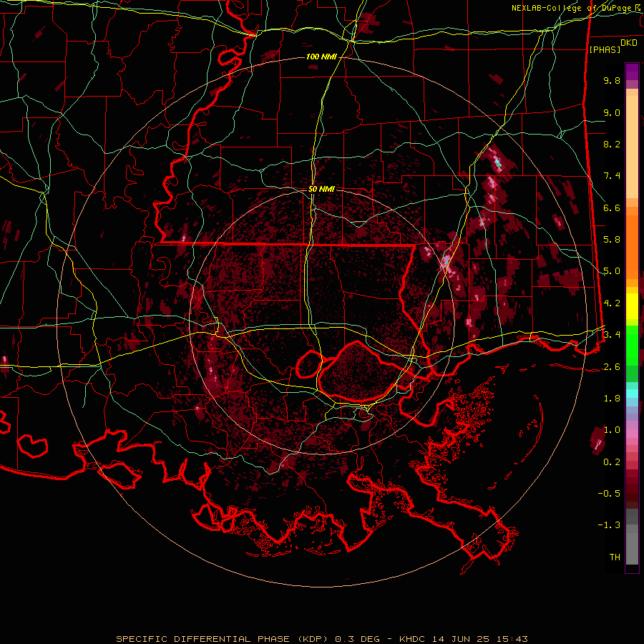Viewport: 644px width, 644px height.
Task: Click the 1.8 scale value
Action: coord(612,399)
